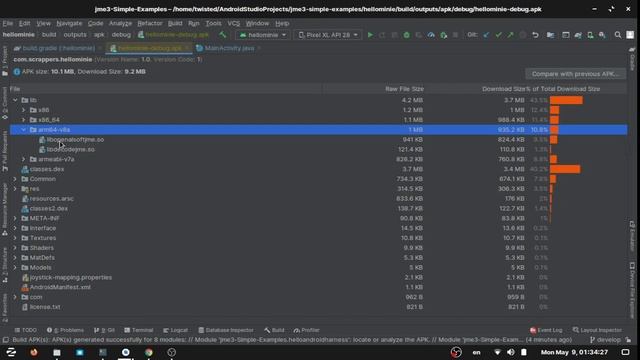
Task: Open the Layout Inspector button
Action: (597, 330)
